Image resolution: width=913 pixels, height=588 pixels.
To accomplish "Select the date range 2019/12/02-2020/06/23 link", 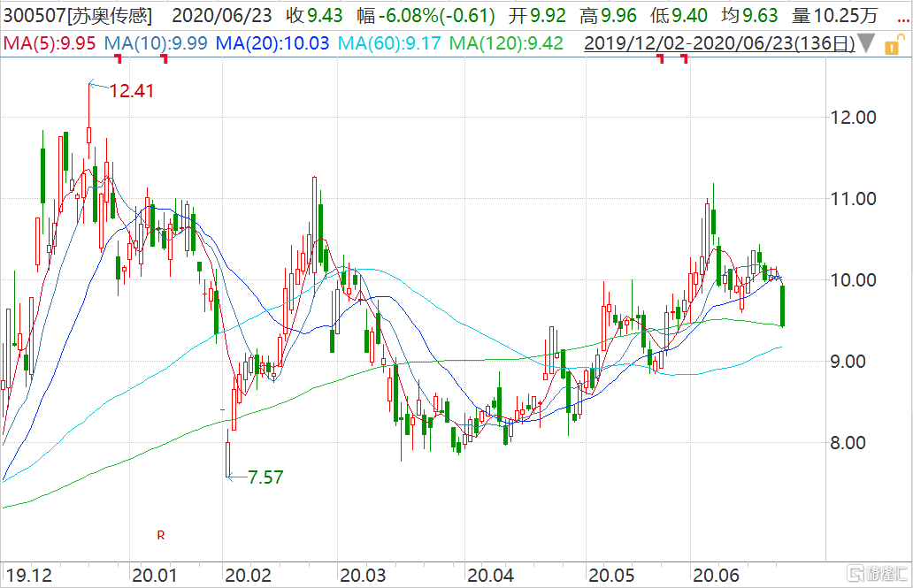I will click(x=719, y=43).
